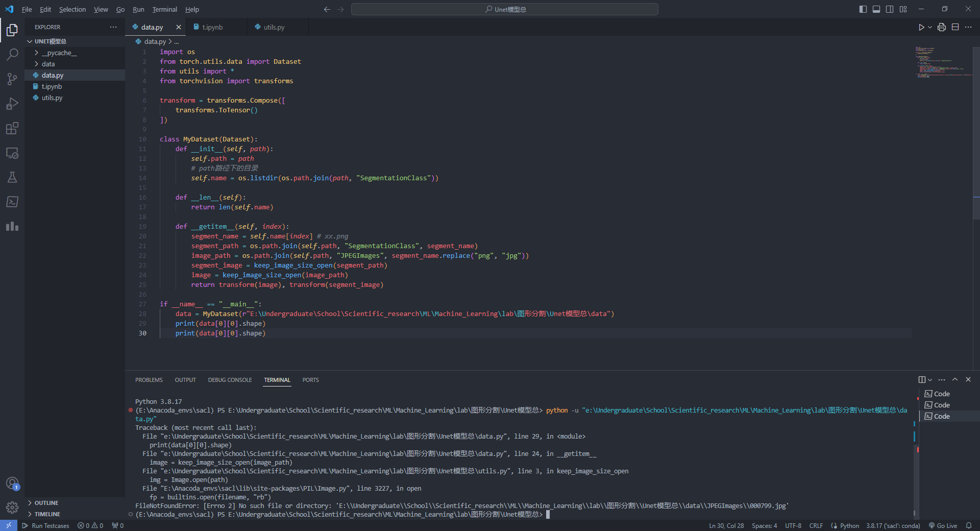
Task: Switch to the OUTPUT panel tab
Action: click(185, 380)
